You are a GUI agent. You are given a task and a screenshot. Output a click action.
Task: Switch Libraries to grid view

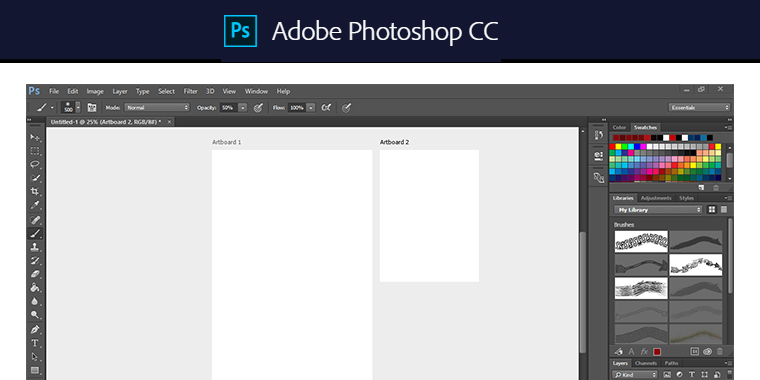(712, 210)
